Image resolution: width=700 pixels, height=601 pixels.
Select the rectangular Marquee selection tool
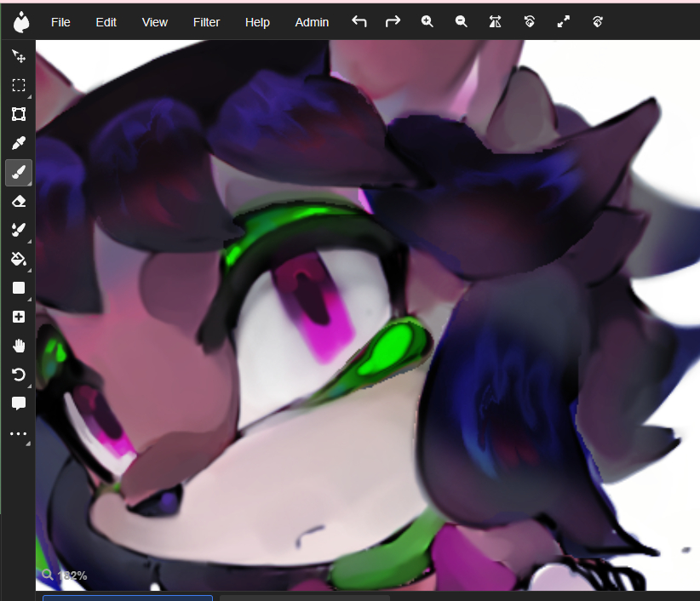click(18, 85)
